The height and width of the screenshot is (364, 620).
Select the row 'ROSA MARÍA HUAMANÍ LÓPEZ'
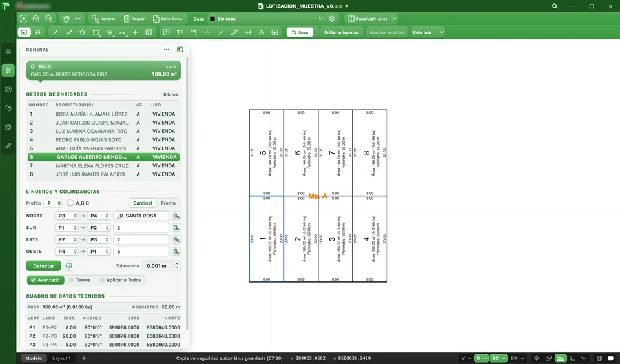pos(103,114)
